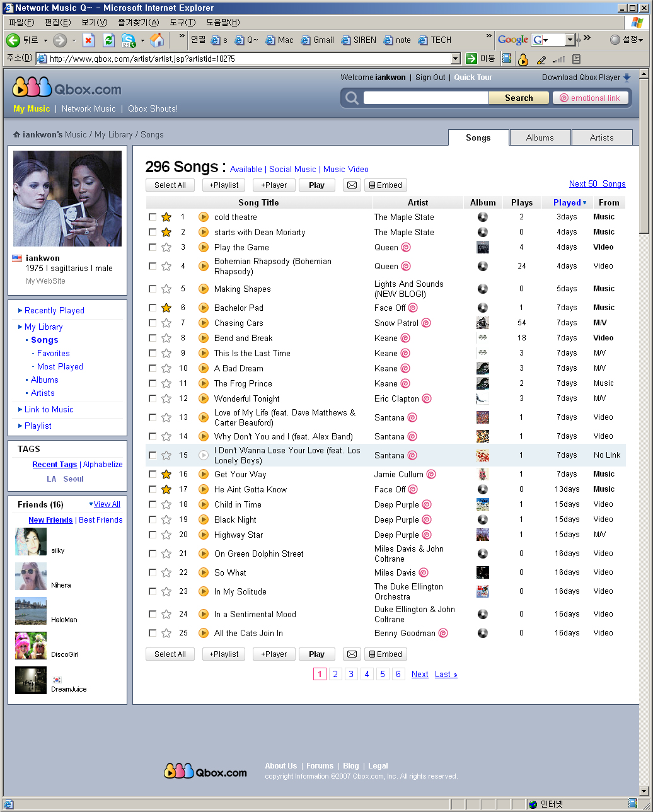Click the Search button
The width and height of the screenshot is (653, 812).
(519, 98)
